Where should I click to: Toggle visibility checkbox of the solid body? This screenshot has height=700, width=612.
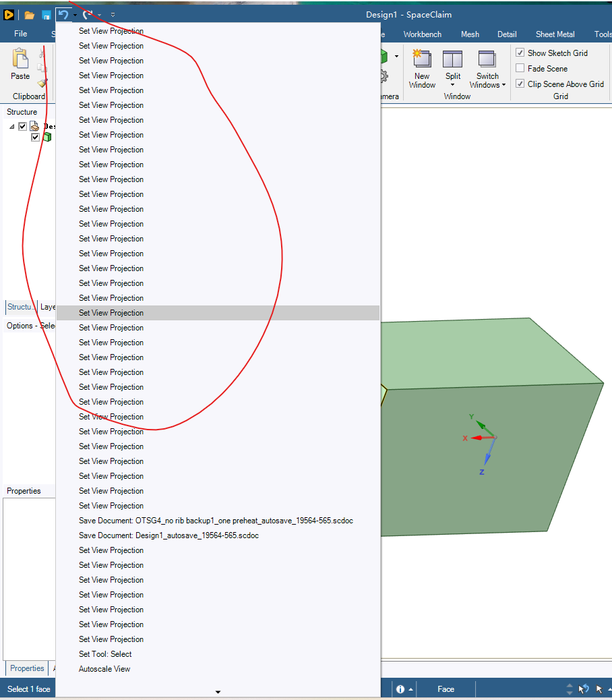(35, 137)
